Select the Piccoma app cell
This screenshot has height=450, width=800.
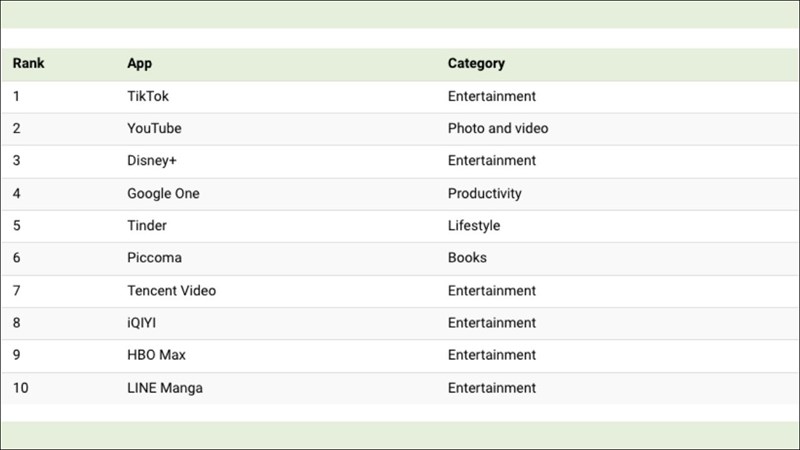(154, 258)
